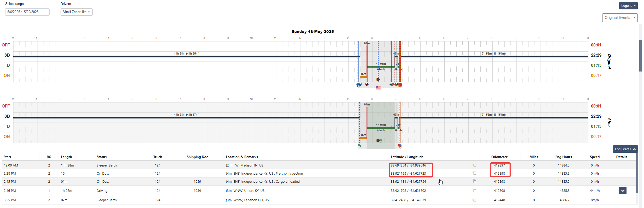This screenshot has height=208, width=644.
Task: Click coordinates 38.921193 / -84.627723
Action: (x=408, y=173)
